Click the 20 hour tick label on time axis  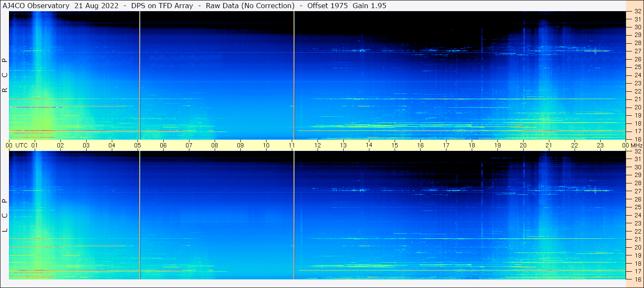[523, 145]
